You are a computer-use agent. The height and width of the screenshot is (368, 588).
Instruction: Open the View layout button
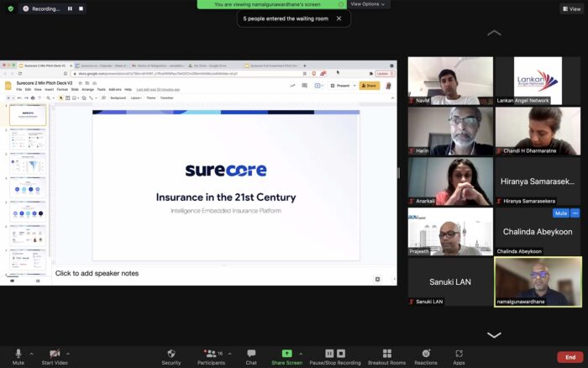[x=570, y=8]
